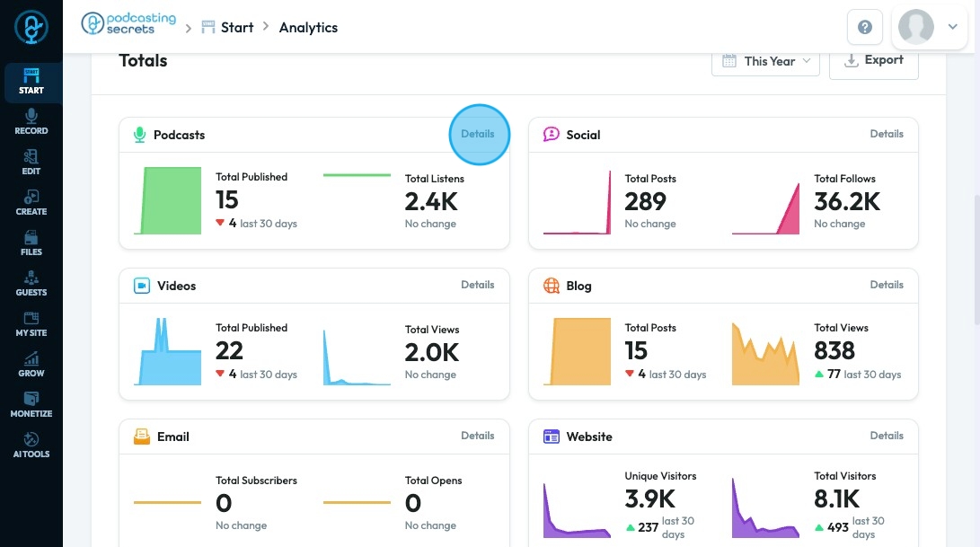Open My Site in sidebar
Viewport: 980px width, 547px height.
click(x=31, y=324)
